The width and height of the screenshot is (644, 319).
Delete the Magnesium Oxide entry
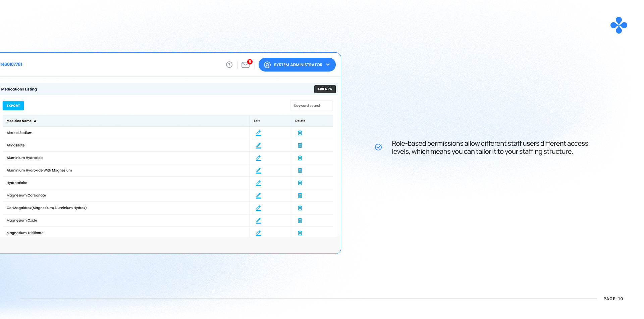click(x=300, y=221)
